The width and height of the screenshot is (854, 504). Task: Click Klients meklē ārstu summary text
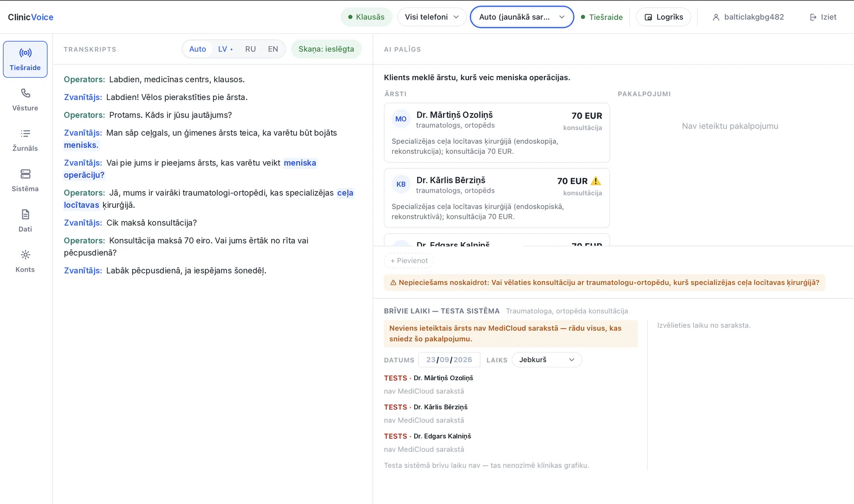click(477, 77)
